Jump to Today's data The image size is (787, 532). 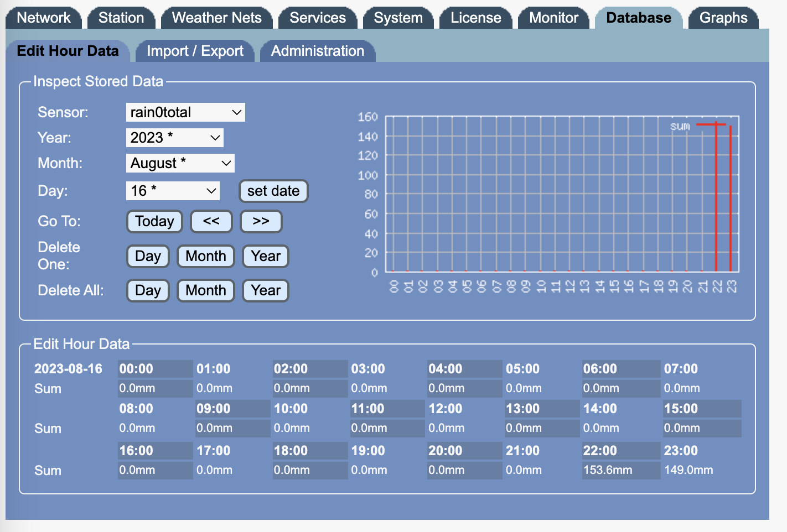pos(154,221)
